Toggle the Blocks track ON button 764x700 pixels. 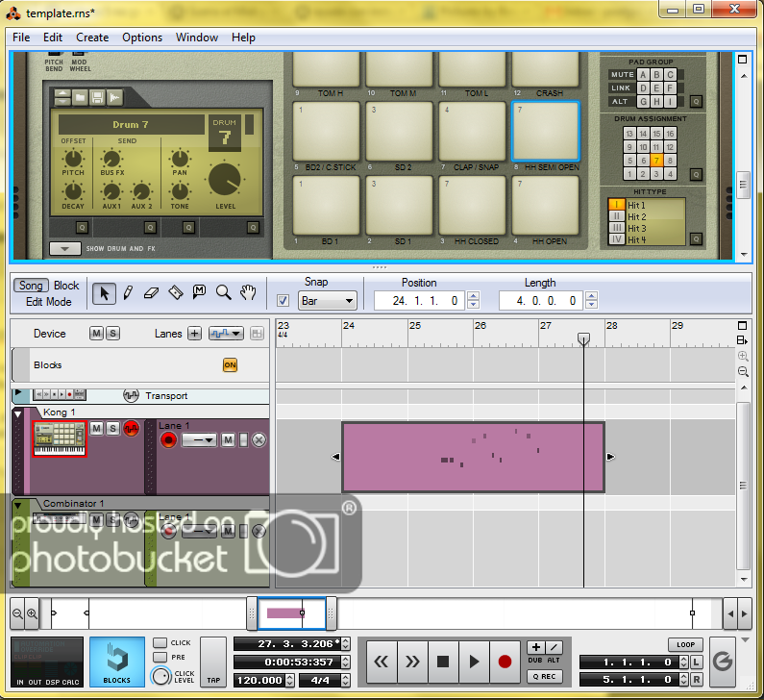pyautogui.click(x=230, y=365)
